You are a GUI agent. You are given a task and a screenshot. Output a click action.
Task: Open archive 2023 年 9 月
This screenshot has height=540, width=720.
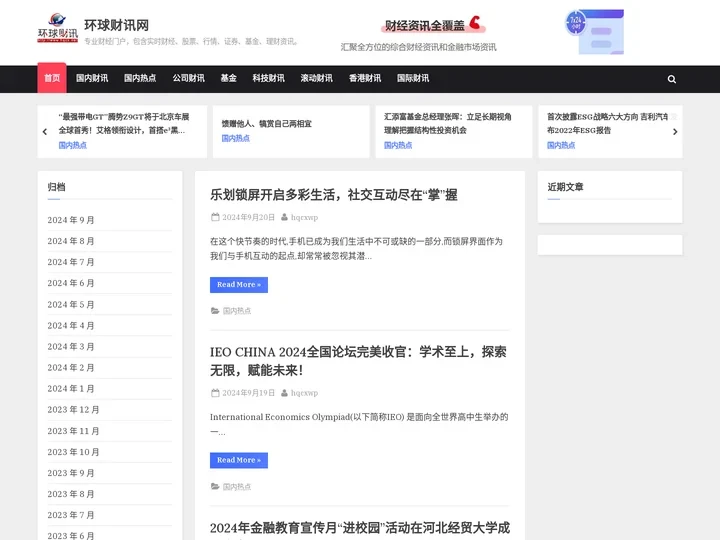[71, 473]
